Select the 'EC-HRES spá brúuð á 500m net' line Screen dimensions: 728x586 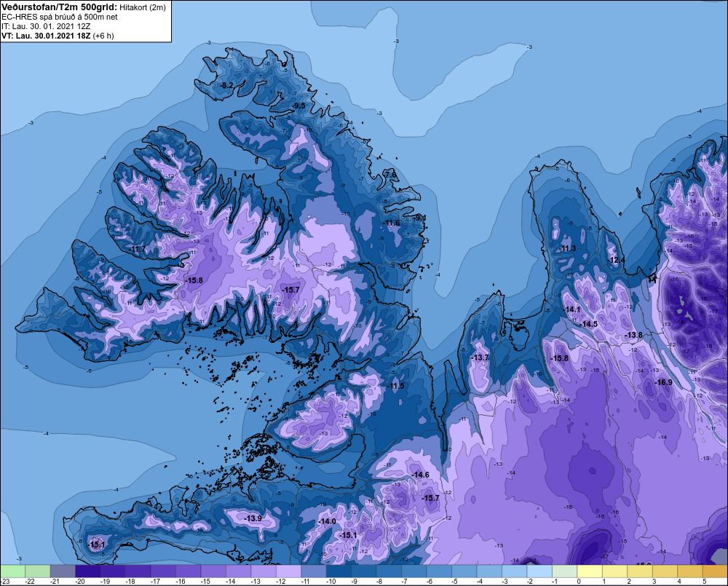tap(60, 17)
